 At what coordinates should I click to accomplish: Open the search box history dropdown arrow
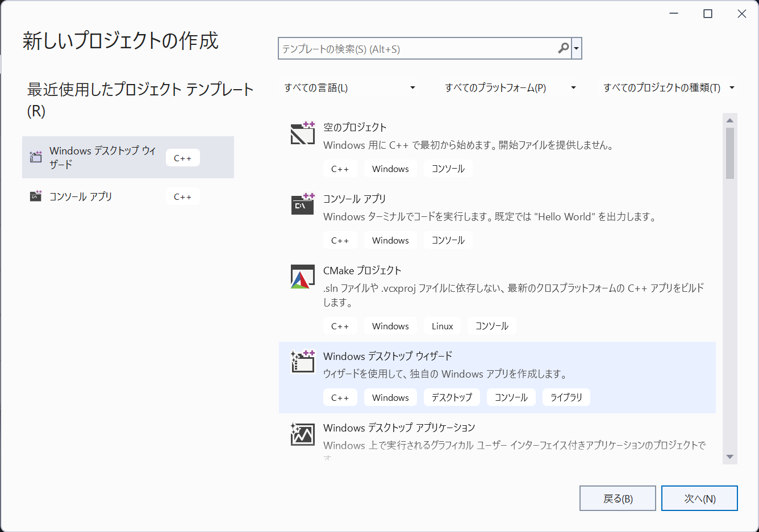point(576,48)
